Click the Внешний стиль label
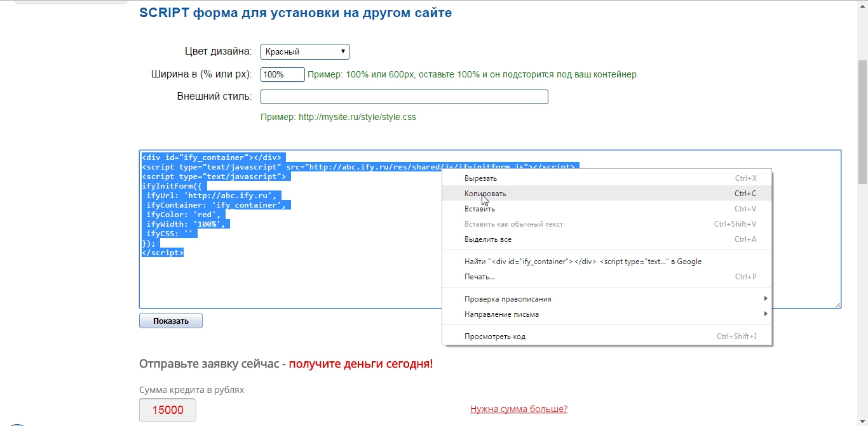 tap(214, 97)
